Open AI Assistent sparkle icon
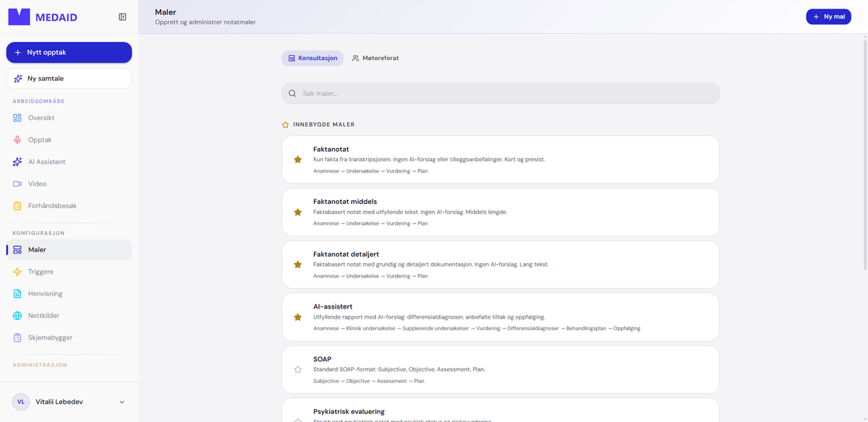 point(17,162)
